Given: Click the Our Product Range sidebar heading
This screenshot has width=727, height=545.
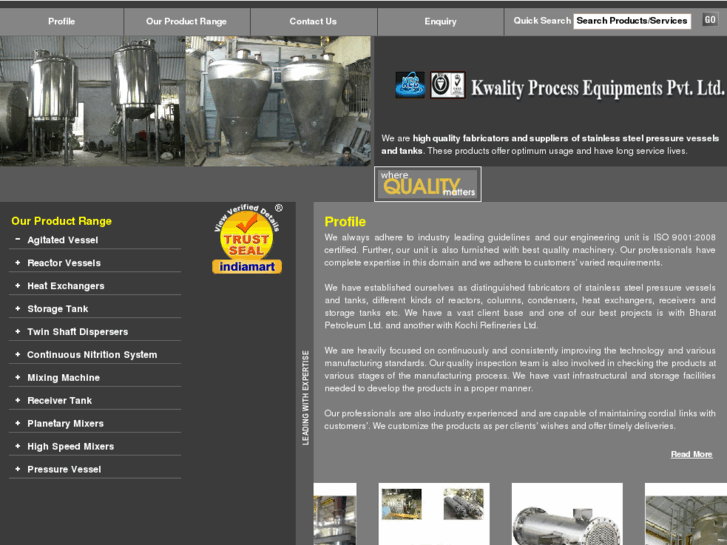Looking at the screenshot, I should (x=61, y=221).
